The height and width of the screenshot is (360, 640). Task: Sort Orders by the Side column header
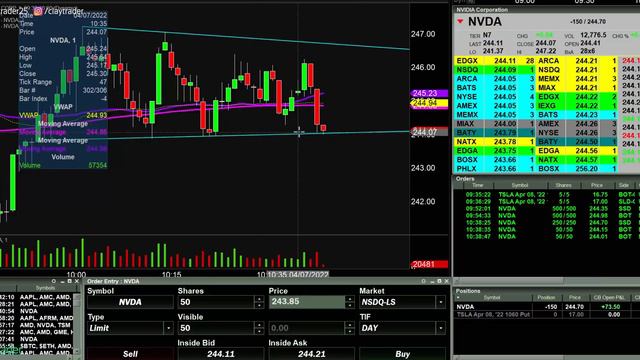tap(624, 185)
